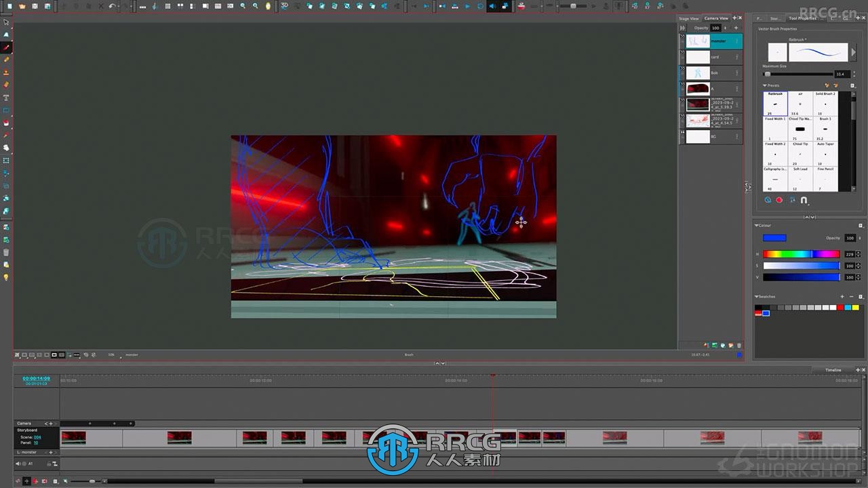Image resolution: width=868 pixels, height=488 pixels.
Task: Click the New project icon
Action: [9, 6]
